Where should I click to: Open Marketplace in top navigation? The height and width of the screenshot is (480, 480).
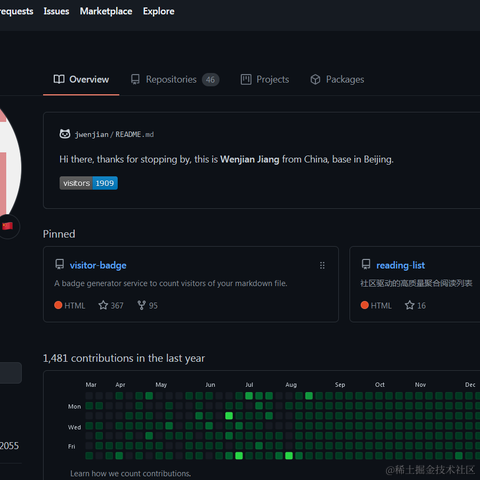point(106,11)
